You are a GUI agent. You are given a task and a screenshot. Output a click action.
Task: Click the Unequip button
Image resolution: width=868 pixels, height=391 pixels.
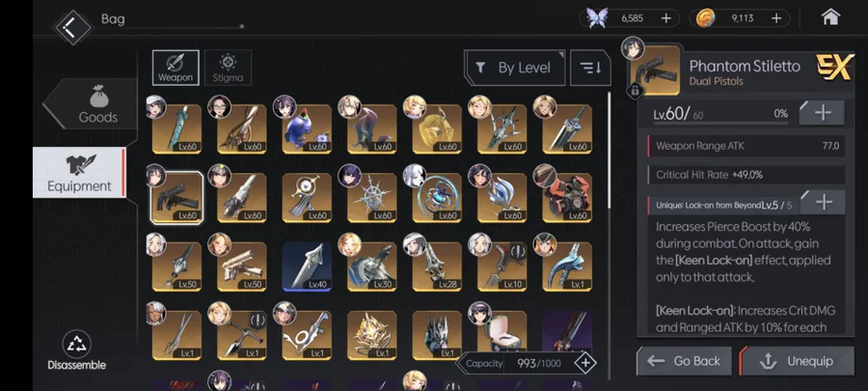click(798, 361)
